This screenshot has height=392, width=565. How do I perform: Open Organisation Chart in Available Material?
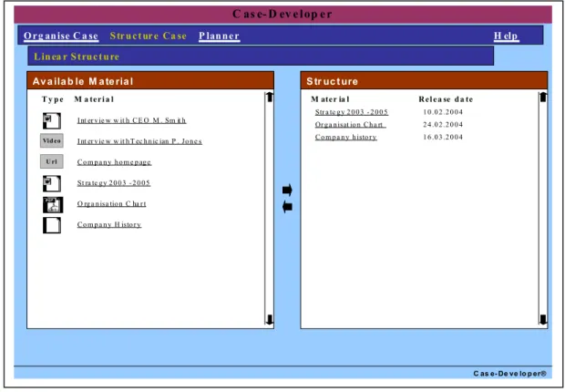point(111,204)
